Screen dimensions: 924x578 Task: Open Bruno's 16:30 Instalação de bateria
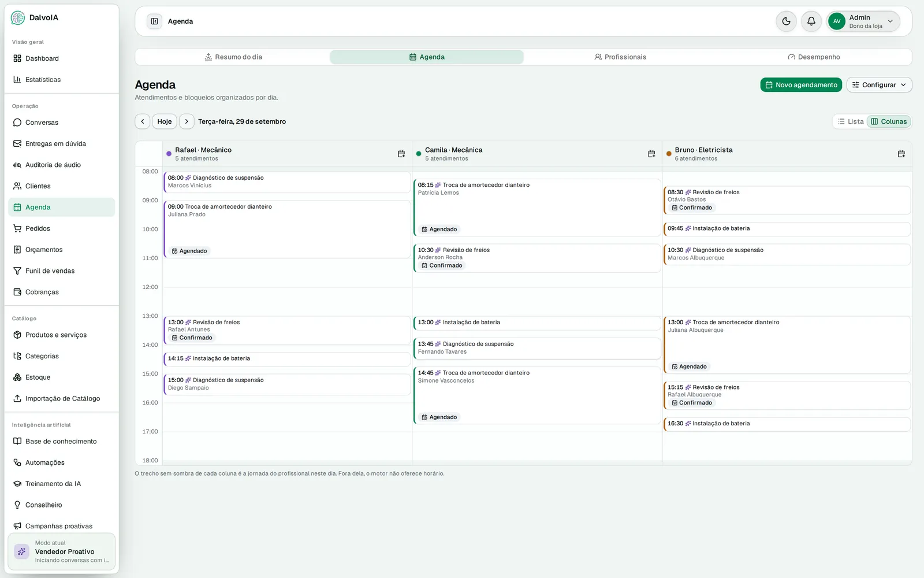pyautogui.click(x=787, y=424)
